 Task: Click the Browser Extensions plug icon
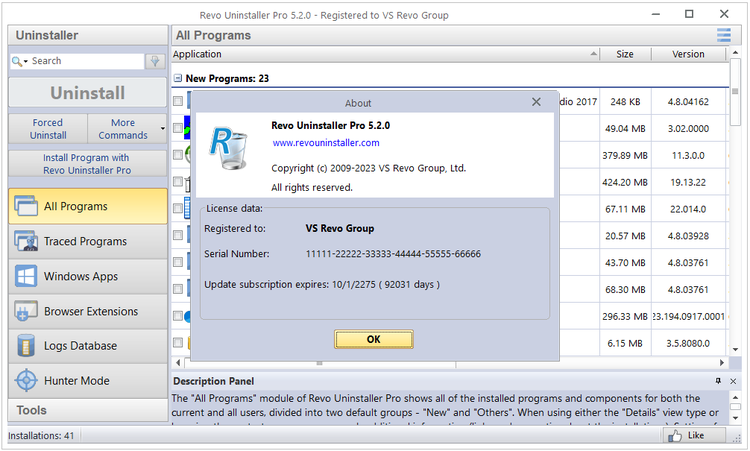[26, 311]
